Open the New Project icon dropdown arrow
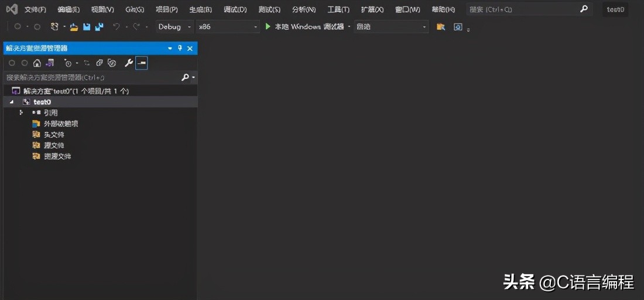The width and height of the screenshot is (644, 300). [x=64, y=27]
